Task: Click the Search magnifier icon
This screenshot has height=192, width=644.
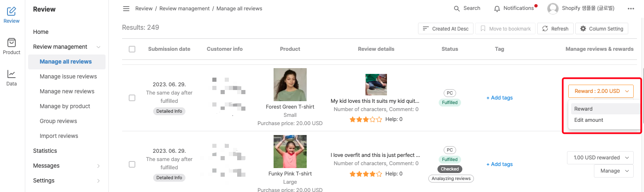Action: click(457, 9)
